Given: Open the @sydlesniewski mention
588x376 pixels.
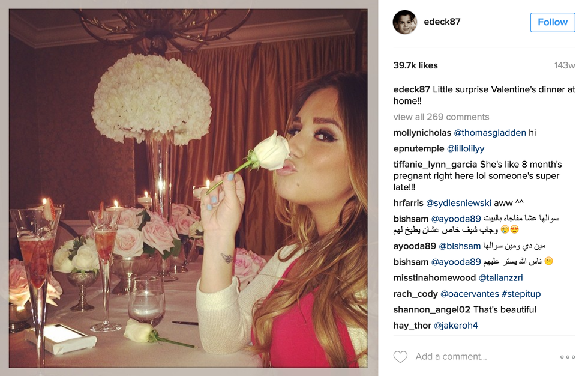Looking at the screenshot, I should click(458, 203).
